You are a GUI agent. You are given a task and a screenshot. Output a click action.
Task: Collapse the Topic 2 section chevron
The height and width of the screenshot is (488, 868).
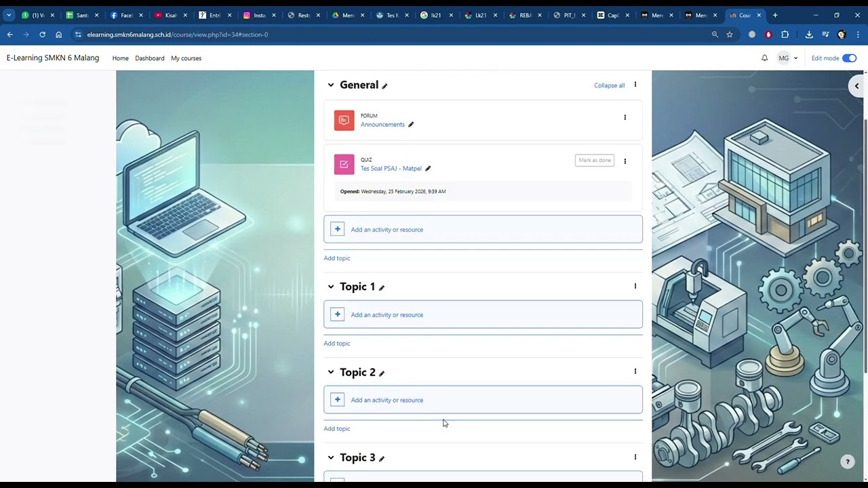tap(331, 372)
